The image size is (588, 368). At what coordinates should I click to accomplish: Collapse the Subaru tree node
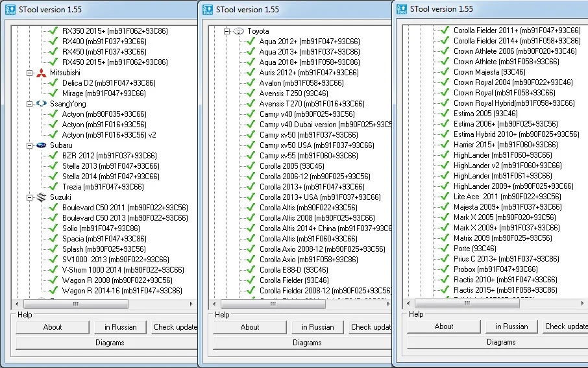[30, 145]
